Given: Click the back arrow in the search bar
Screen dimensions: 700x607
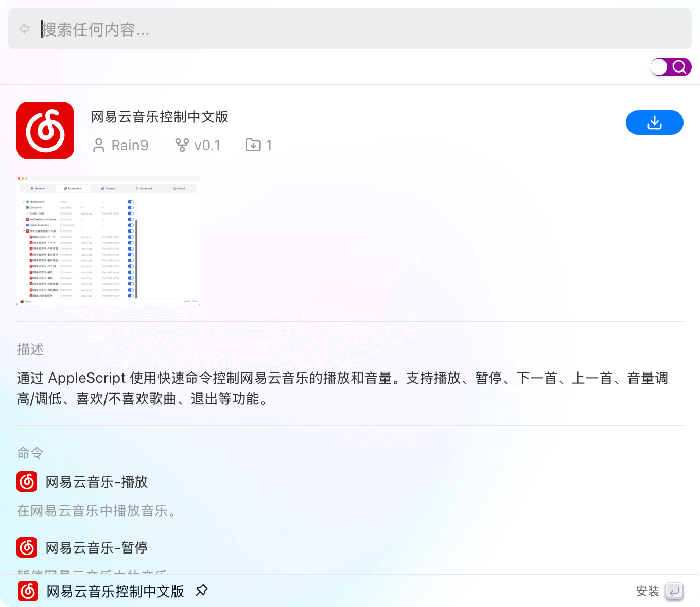Looking at the screenshot, I should (25, 29).
